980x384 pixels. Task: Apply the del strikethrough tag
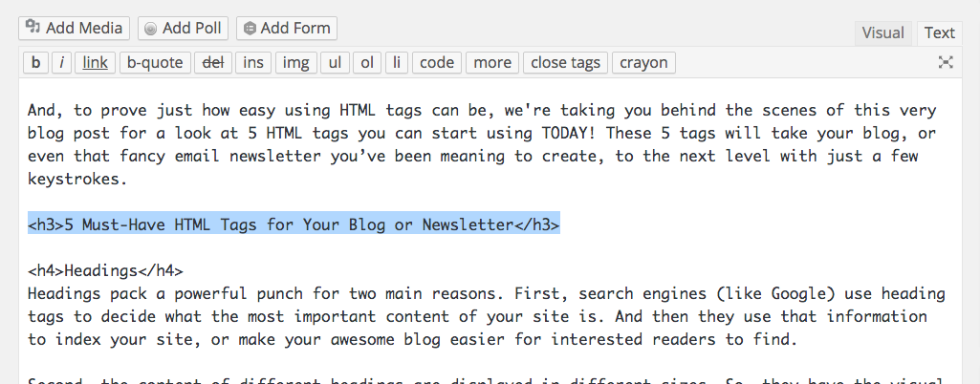click(x=213, y=62)
